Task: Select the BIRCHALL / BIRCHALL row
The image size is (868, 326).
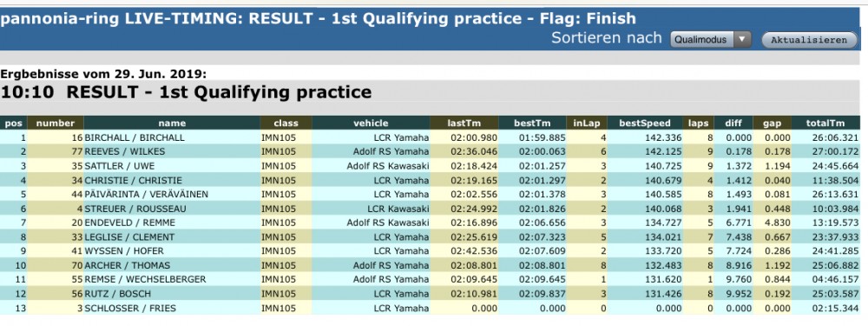Action: [x=434, y=137]
